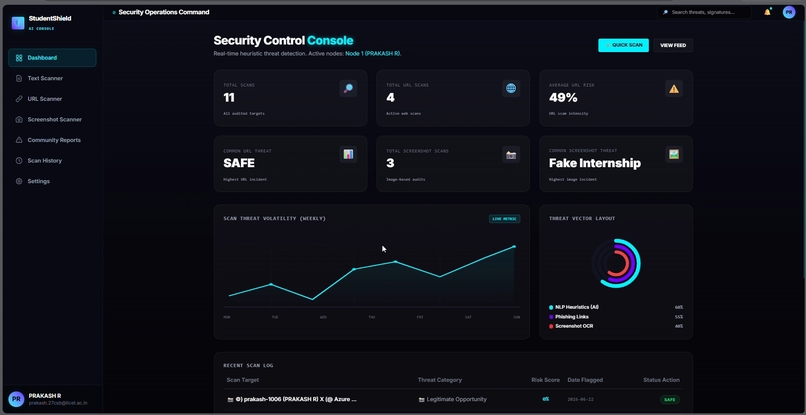Click the Scan History clock icon
Screen dimensions: 806x415
point(19,160)
